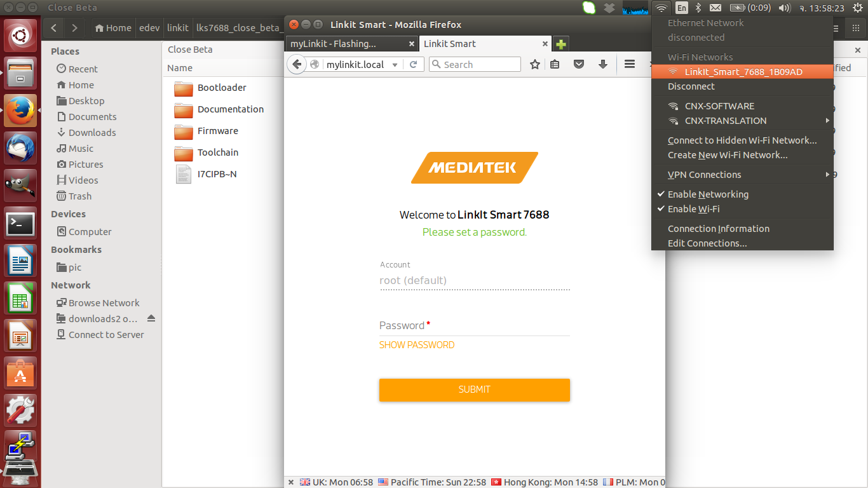Choose Connect to Hidden Wi-Fi Network
This screenshot has height=488, width=868.
pos(742,140)
